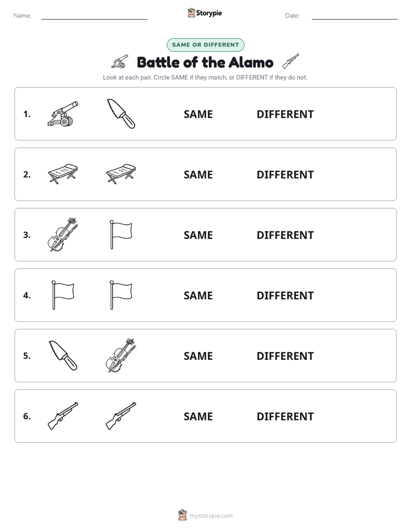The width and height of the screenshot is (411, 532).
Task: Select SAME for pair 4
Action: pos(198,295)
